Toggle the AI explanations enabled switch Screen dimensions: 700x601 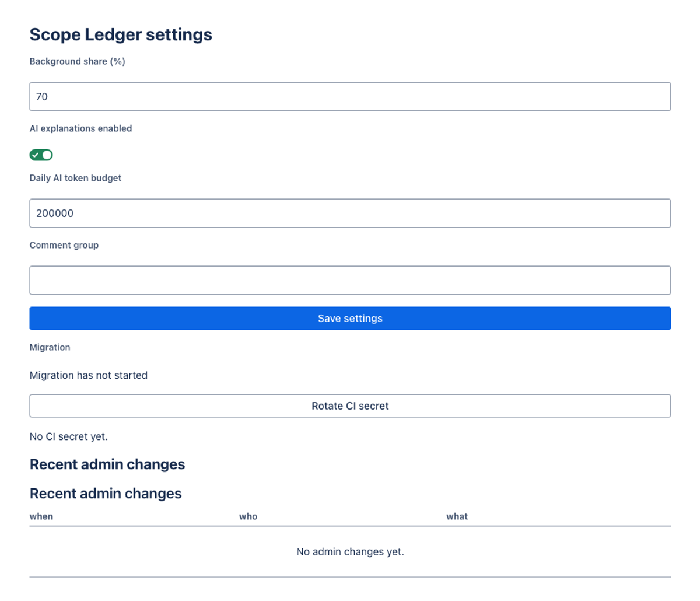(x=41, y=155)
